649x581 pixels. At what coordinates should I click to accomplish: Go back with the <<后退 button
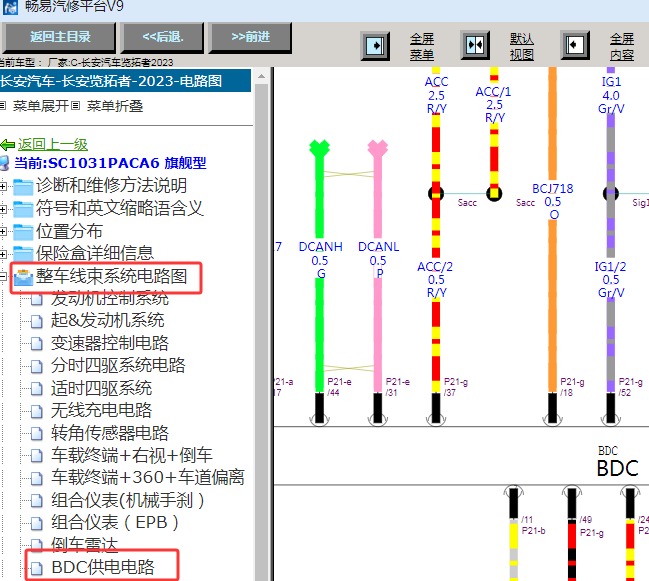162,37
